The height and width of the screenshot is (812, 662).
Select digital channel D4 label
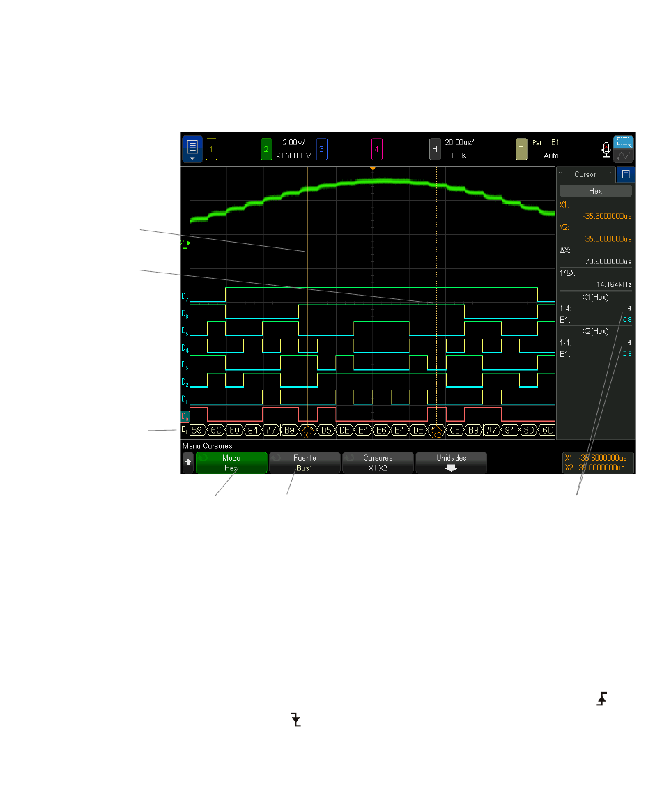[185, 348]
